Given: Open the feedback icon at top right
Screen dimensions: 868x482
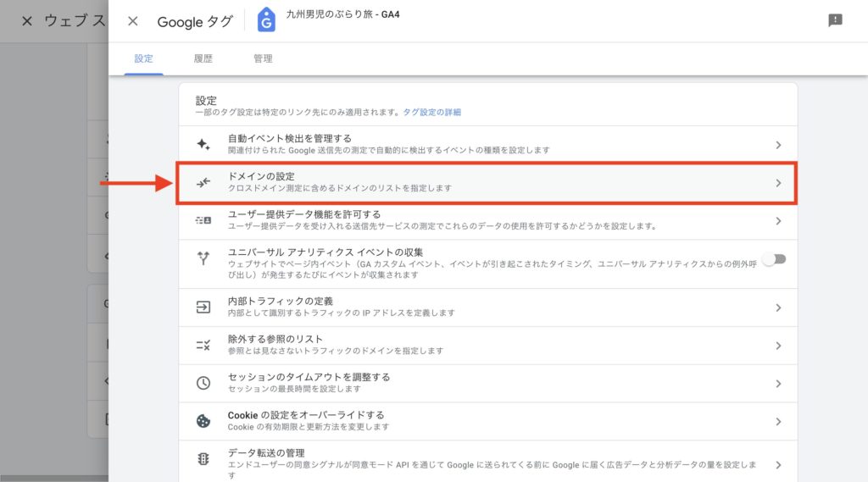Looking at the screenshot, I should 835,20.
